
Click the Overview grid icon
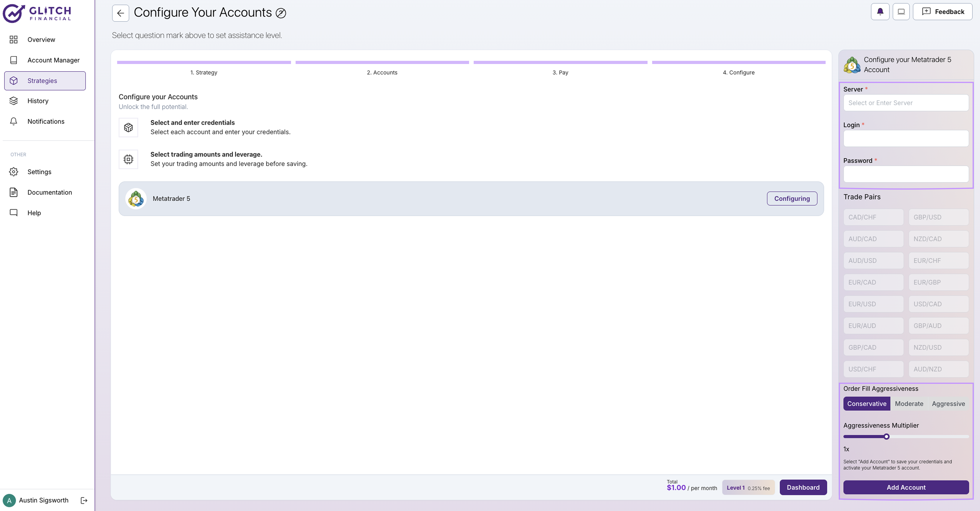[x=14, y=40]
